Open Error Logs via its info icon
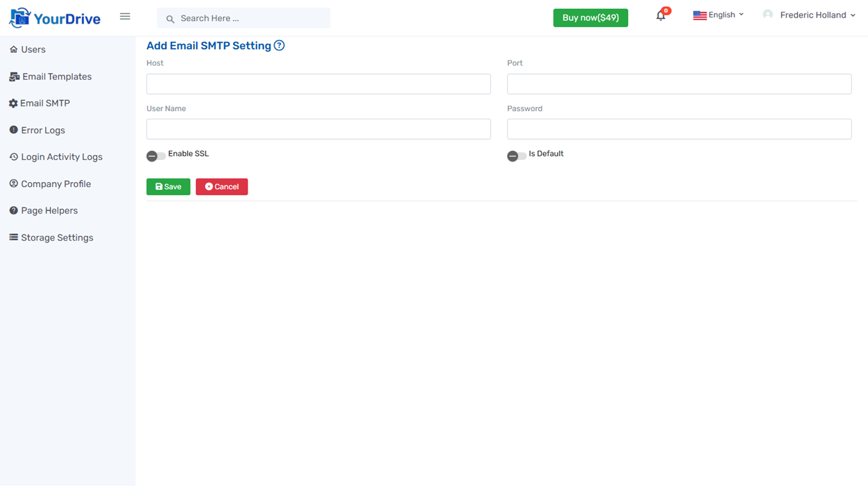Screen dimensions: 868x488 (x=13, y=129)
